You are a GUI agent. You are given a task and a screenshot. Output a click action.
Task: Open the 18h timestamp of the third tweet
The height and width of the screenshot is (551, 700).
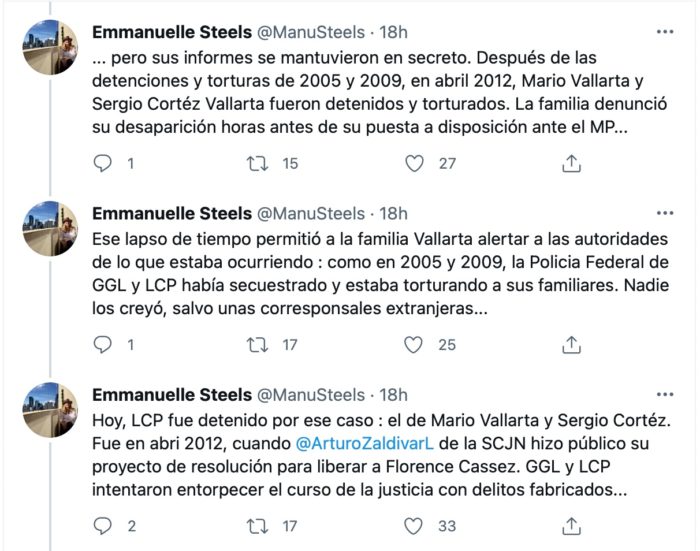(x=394, y=395)
